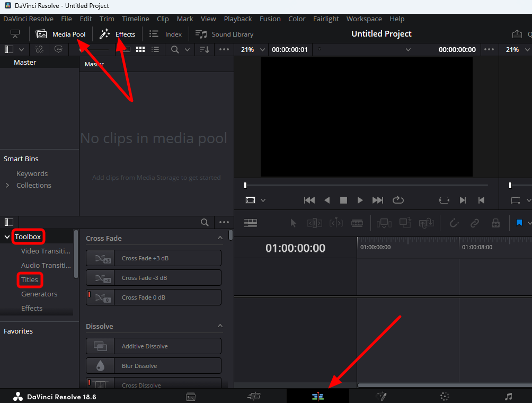Screen dimensions: 532x403
Task: Stop playback in source viewer
Action: pos(343,200)
